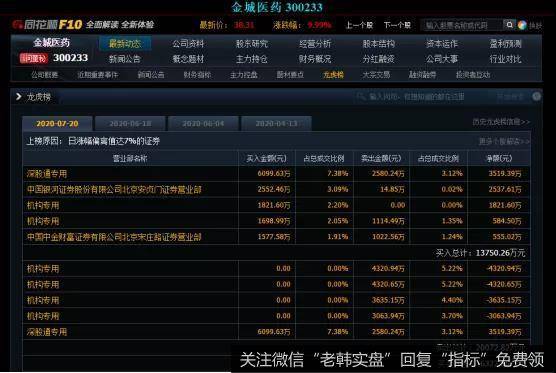Click the magnifier search icon
The width and height of the screenshot is (556, 373).
tap(509, 25)
